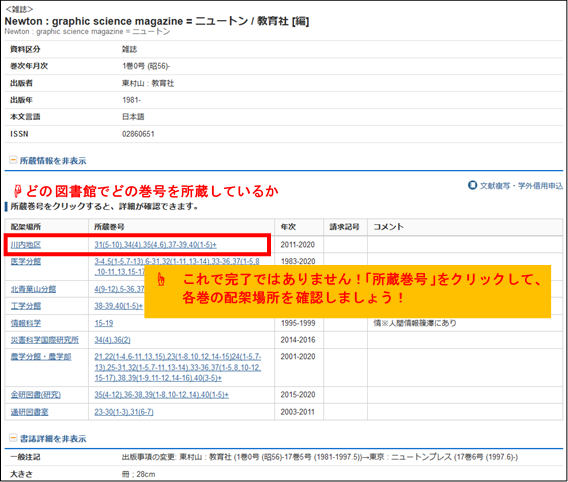568x482 pixels.
Task: Open 金研図書 holdings starting 35(4-12),36-38
Action: (x=162, y=395)
